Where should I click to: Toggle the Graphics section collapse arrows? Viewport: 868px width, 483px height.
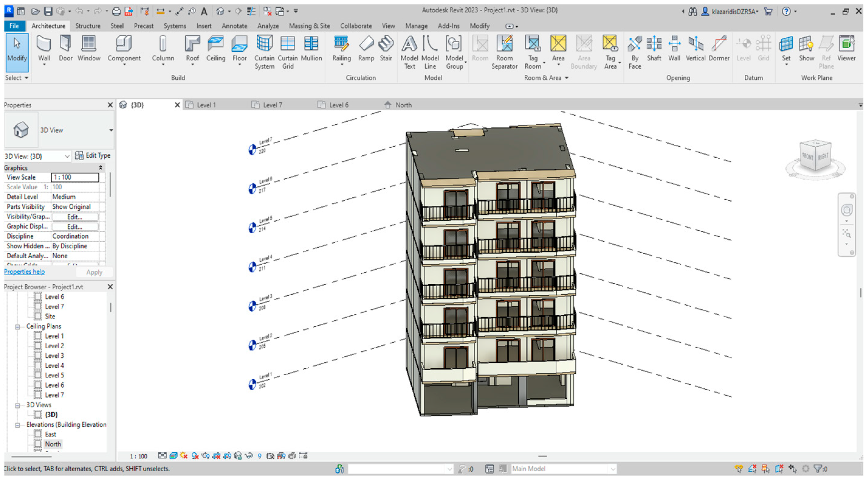(100, 168)
